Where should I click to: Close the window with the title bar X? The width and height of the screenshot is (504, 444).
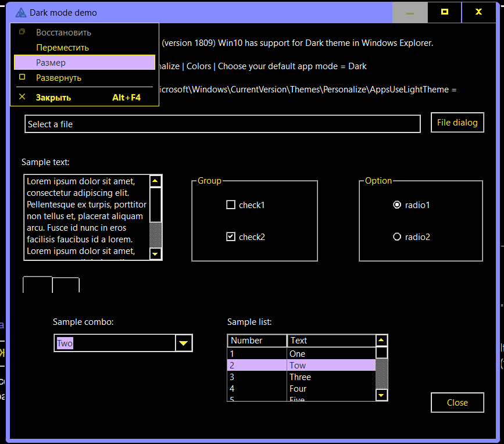[479, 13]
